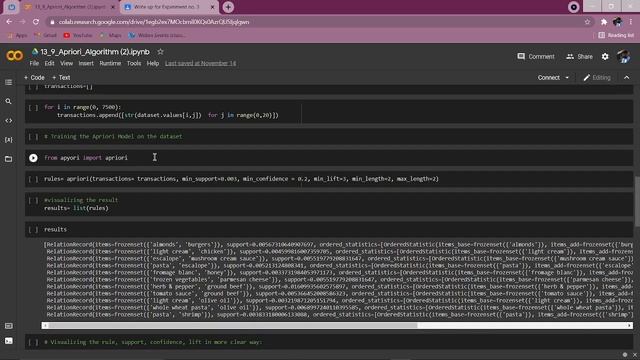The height and width of the screenshot is (360, 640).
Task: Open the Terminal icon in sidebar
Action: 8,341
